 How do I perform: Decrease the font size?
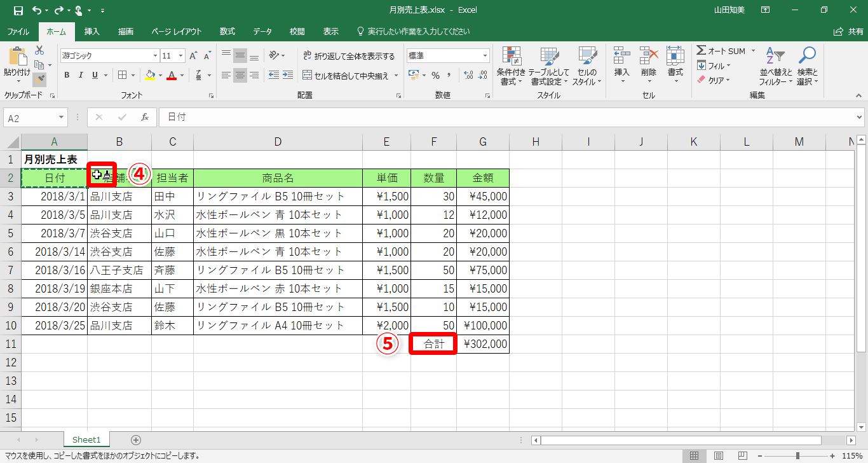click(207, 56)
